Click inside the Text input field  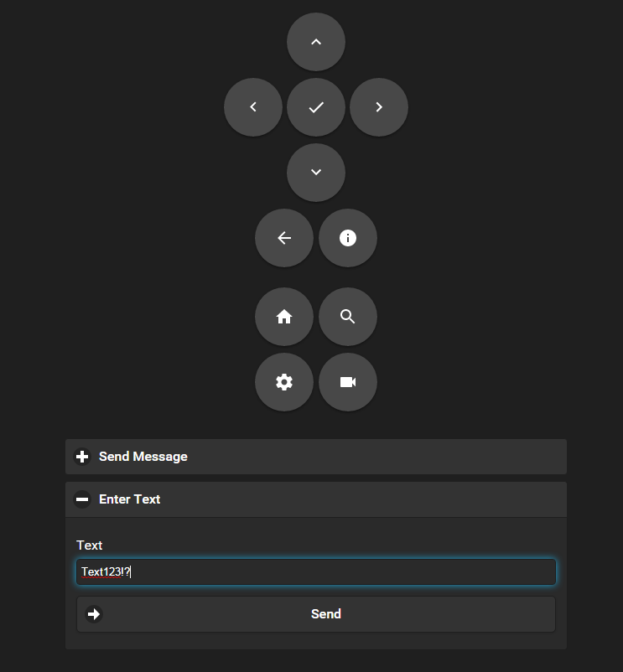(x=316, y=571)
